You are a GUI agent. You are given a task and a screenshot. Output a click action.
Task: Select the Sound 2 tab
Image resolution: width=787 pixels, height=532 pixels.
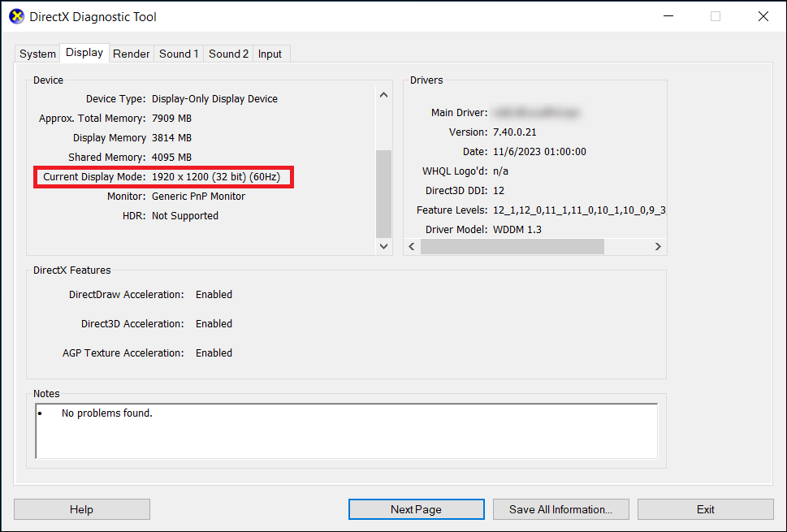tap(227, 54)
